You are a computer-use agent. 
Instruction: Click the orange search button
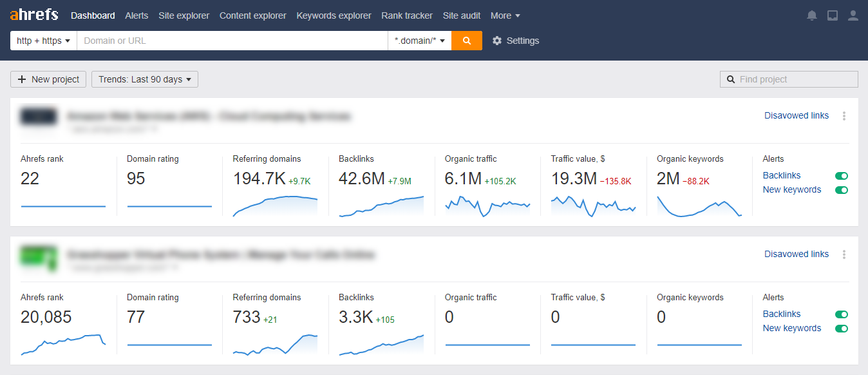467,41
